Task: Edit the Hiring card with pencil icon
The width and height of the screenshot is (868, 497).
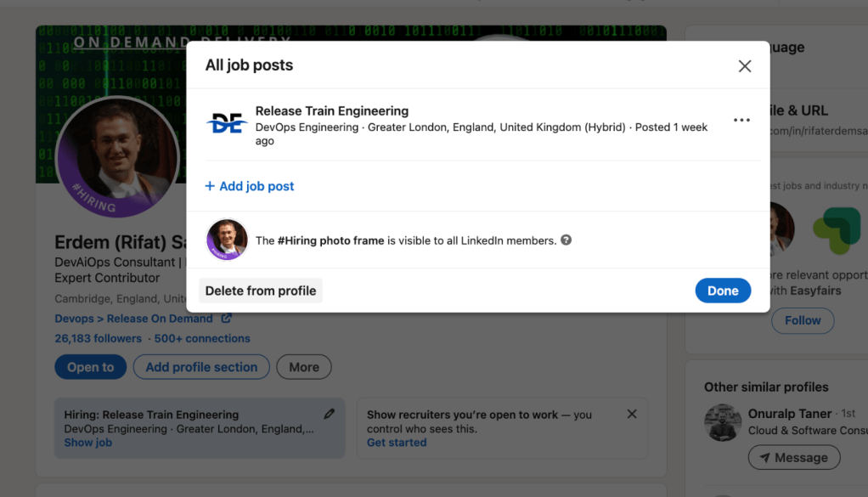Action: 330,414
